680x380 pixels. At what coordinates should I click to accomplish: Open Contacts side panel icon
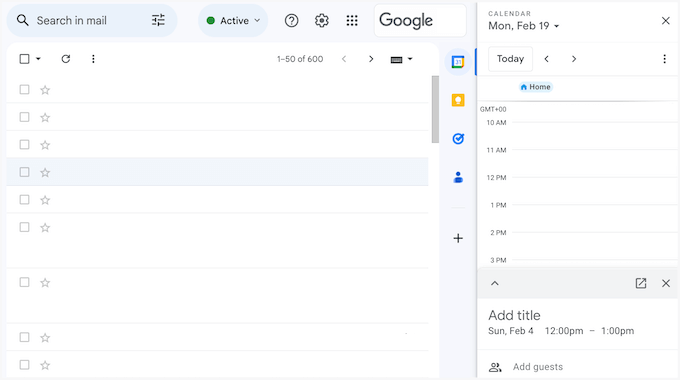[458, 177]
